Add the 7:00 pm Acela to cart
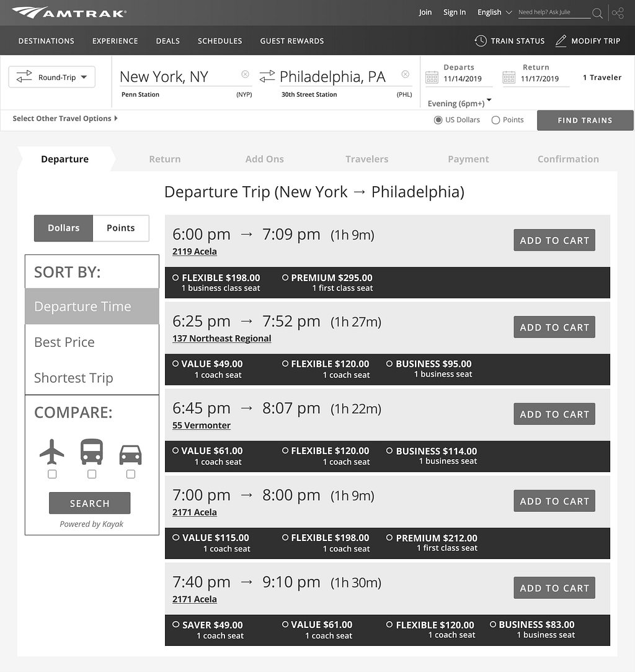The width and height of the screenshot is (635, 672). pos(554,501)
